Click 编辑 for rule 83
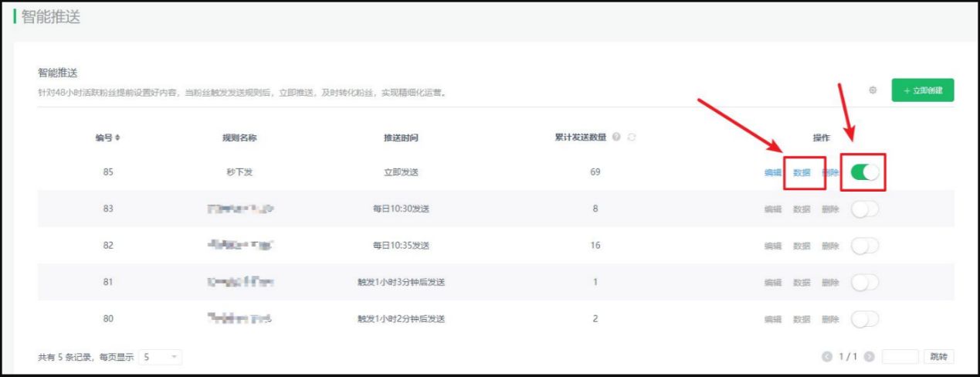 pos(773,209)
